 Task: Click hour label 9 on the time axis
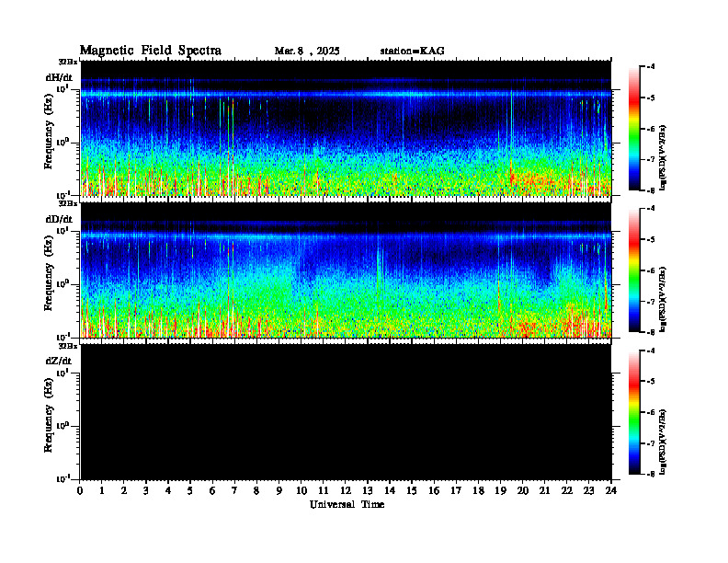(279, 491)
